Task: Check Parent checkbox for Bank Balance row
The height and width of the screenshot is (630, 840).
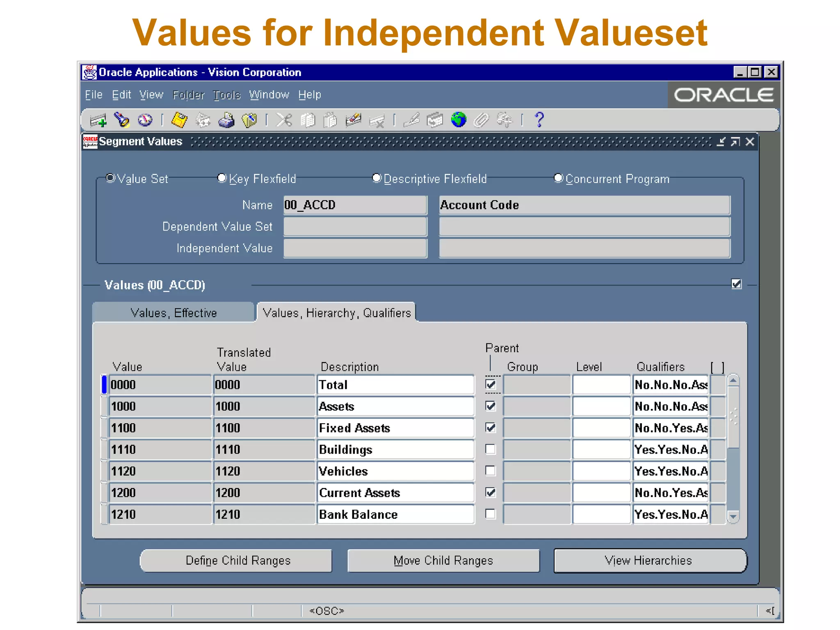Action: click(x=491, y=514)
